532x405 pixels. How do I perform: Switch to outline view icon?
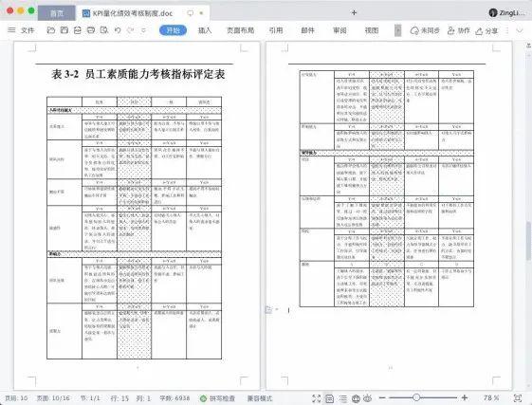343,398
